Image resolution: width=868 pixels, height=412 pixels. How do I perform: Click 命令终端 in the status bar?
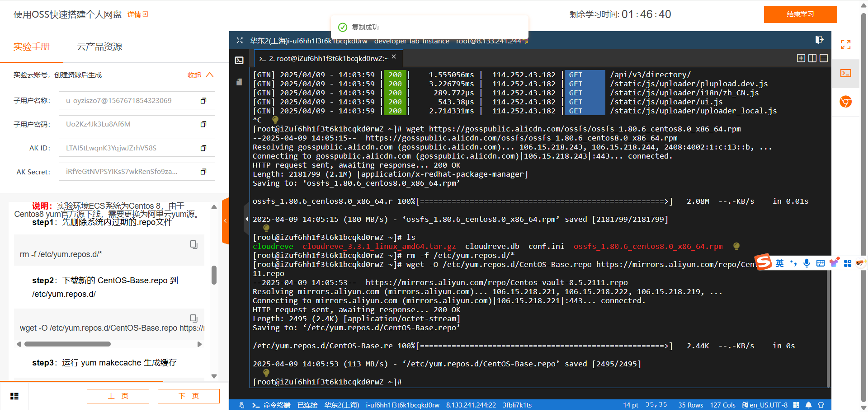point(277,405)
